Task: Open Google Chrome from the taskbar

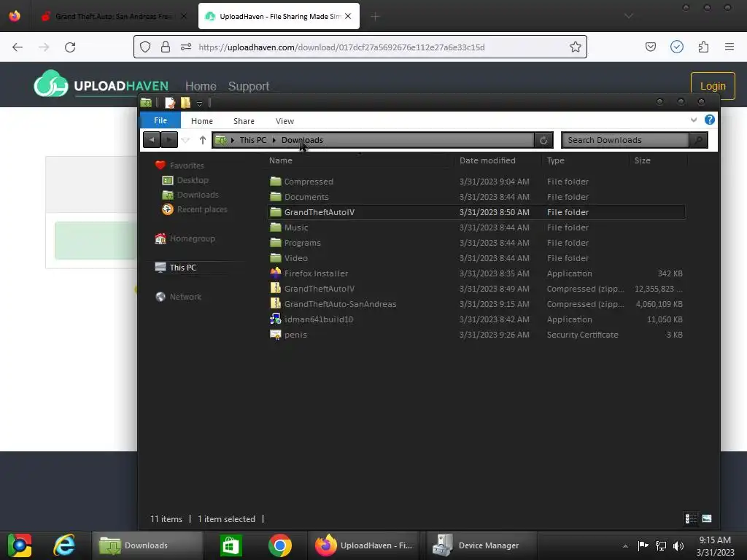Action: [280, 545]
